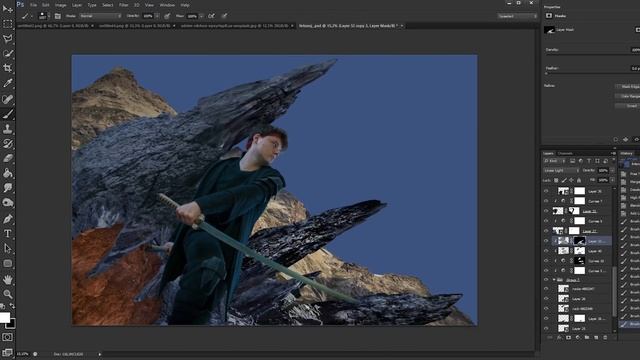This screenshot has height=360, width=640.
Task: Select the Horizontal Type tool
Action: tap(7, 233)
